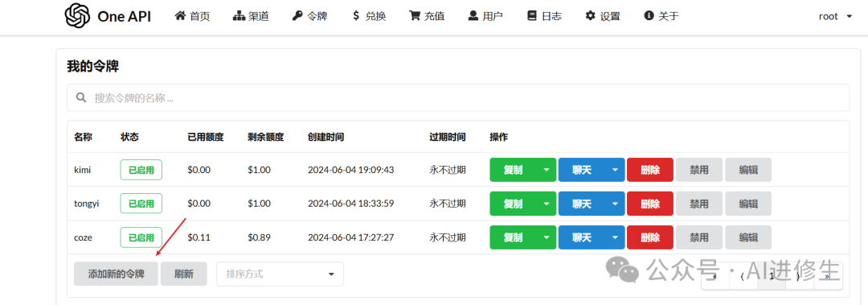868x305 pixels.
Task: Expand chat options for coze token
Action: [x=615, y=237]
